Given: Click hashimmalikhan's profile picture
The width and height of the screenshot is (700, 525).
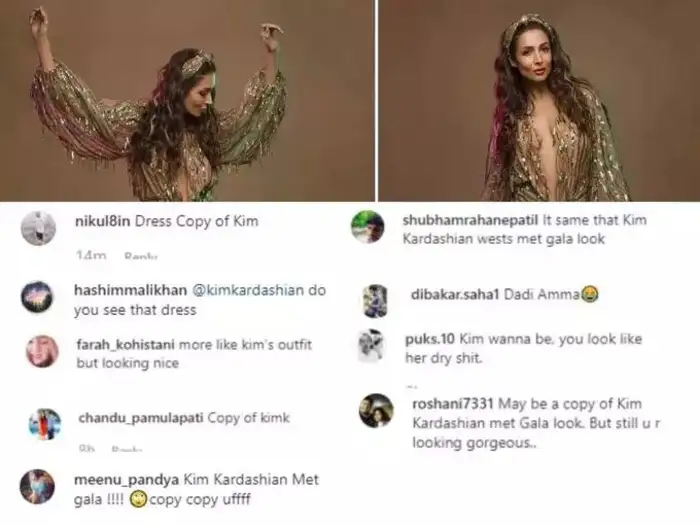Looking at the screenshot, I should click(x=37, y=297).
